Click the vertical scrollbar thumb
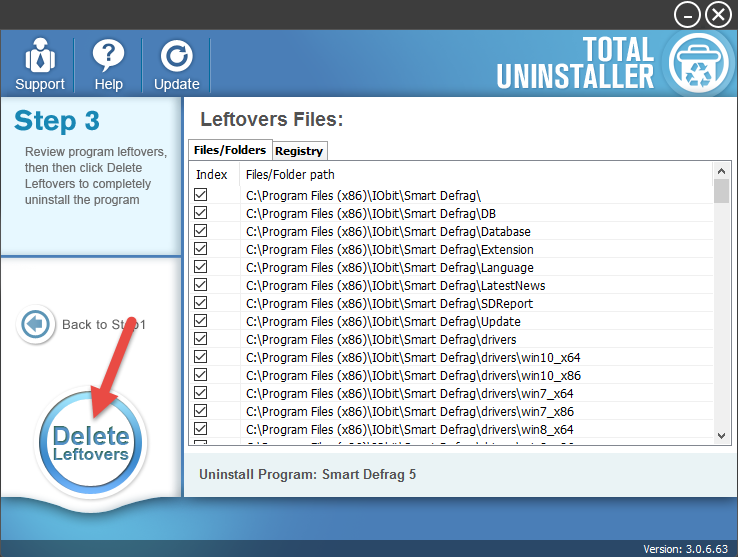 (721, 192)
